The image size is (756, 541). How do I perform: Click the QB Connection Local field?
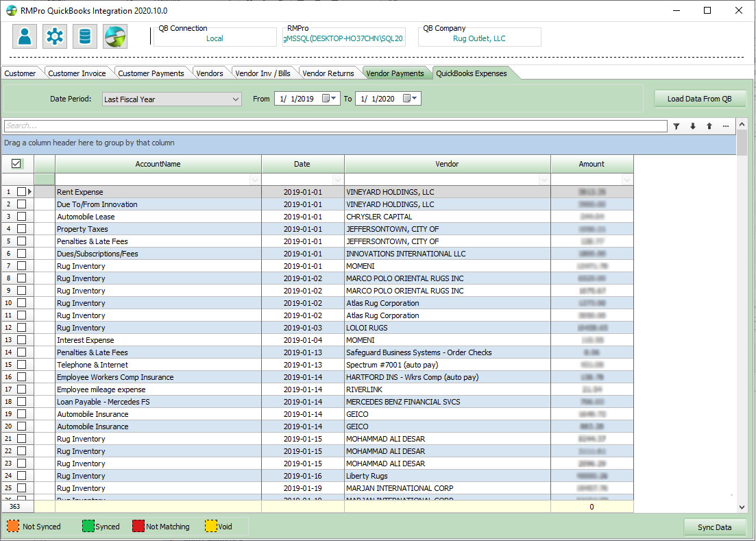click(x=215, y=38)
